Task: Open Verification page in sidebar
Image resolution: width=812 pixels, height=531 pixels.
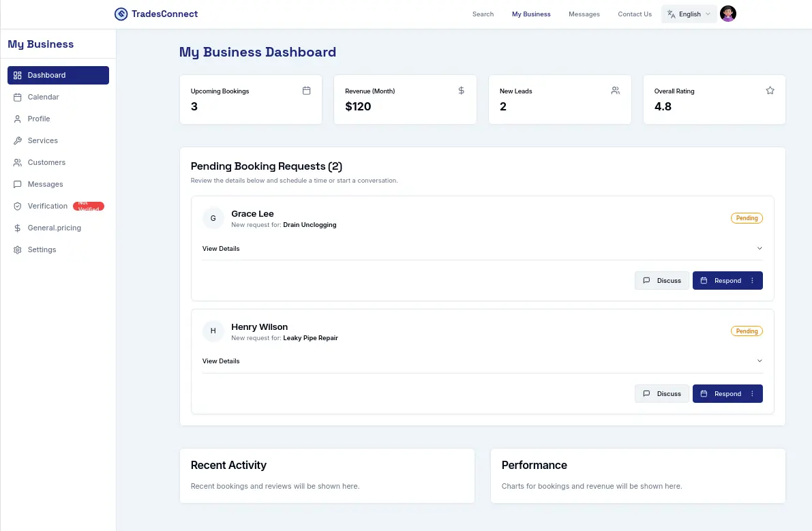Action: 47,206
